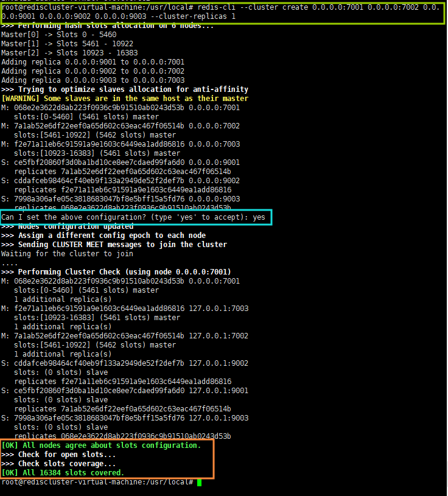Screen dimensions: 448x496
Task: Click 'Adding replica 0.0.0.0:9003 to 0.0.0.0:7003'
Action: 93,80
